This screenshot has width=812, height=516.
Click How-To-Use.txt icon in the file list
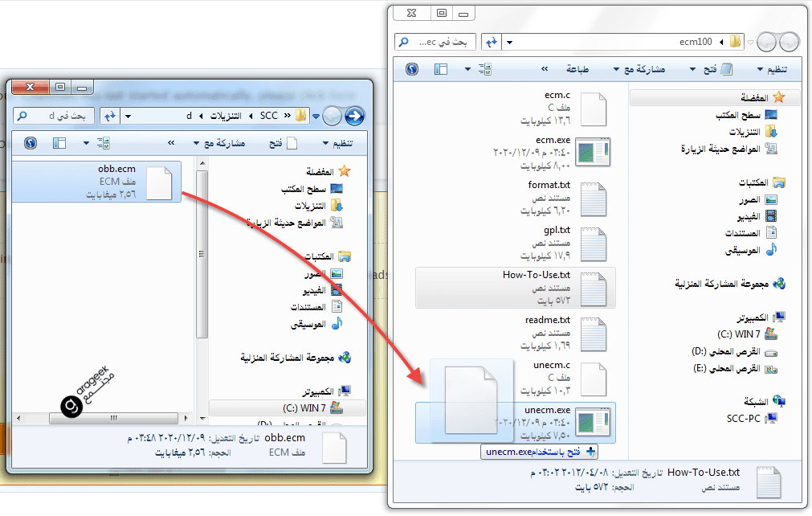[594, 289]
